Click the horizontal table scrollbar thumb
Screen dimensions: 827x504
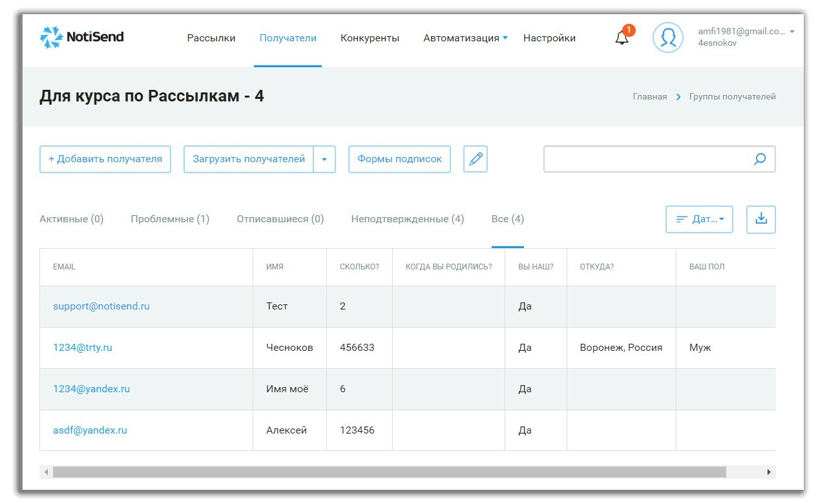tap(390, 472)
